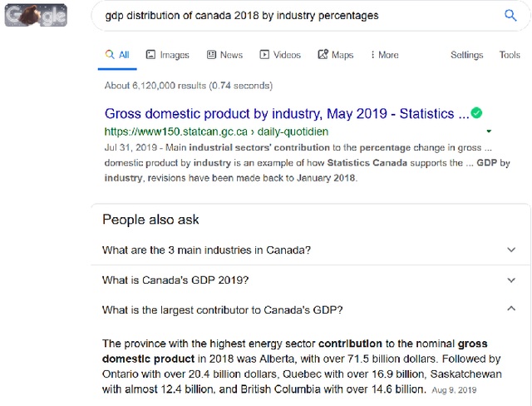Click the Maps pin icon

pyautogui.click(x=323, y=54)
